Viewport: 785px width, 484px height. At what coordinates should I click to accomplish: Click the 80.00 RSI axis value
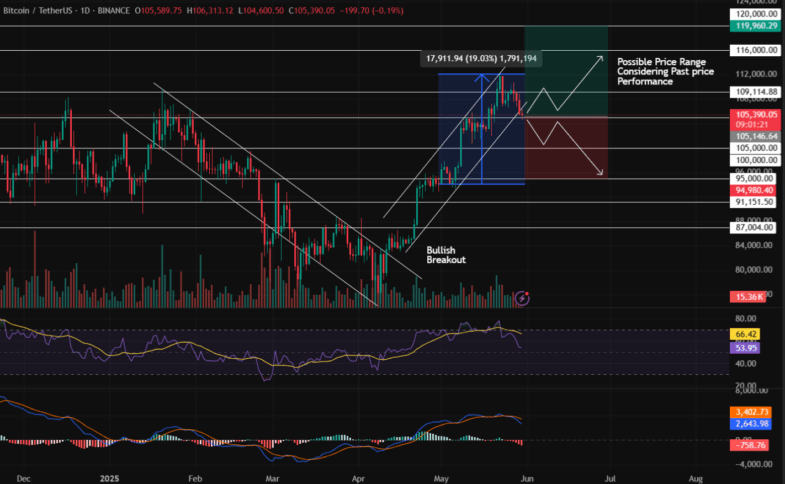coord(745,319)
